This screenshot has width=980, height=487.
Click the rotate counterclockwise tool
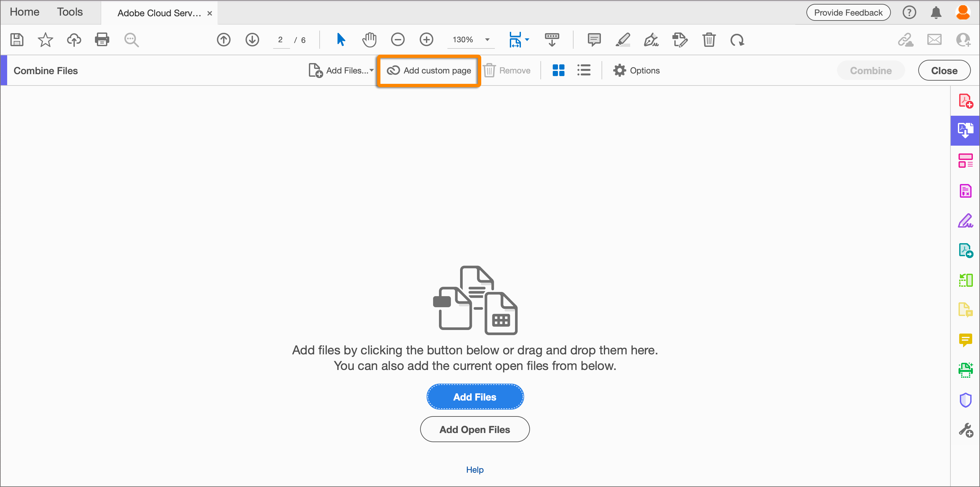737,40
